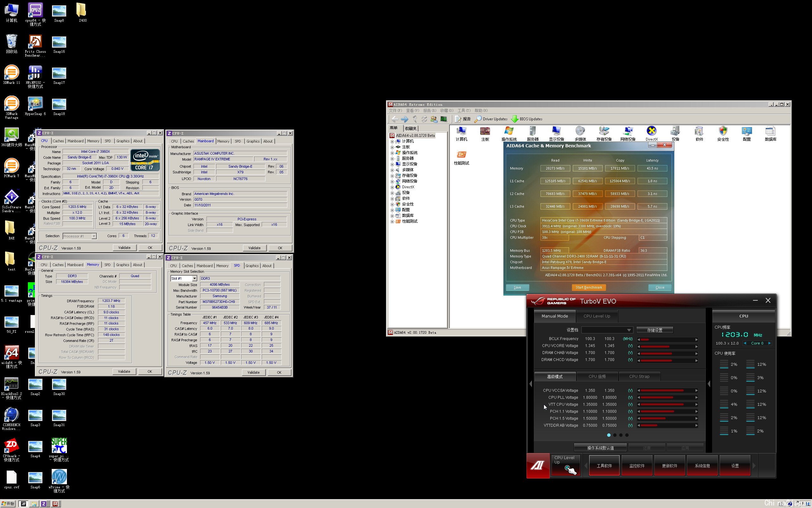
Task: Select second page dot in TurboV
Action: pos(615,435)
